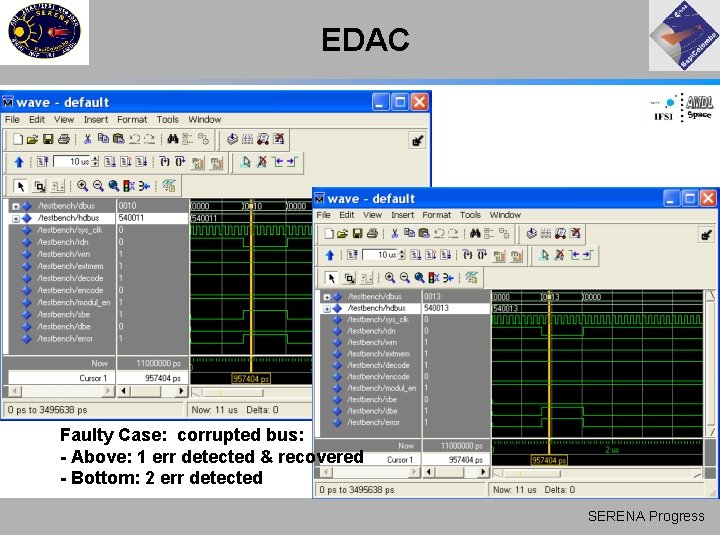Select /testbench/error signal in front window
720x540 pixels.
(373, 422)
